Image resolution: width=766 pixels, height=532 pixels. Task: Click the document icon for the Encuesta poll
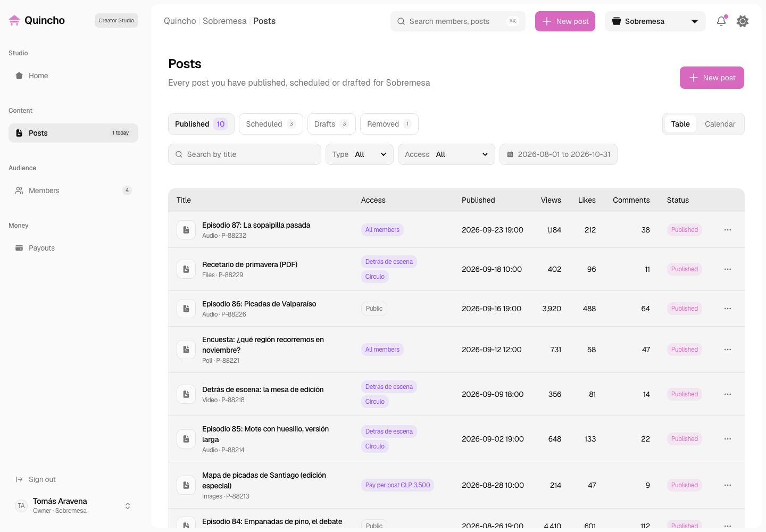[186, 350]
